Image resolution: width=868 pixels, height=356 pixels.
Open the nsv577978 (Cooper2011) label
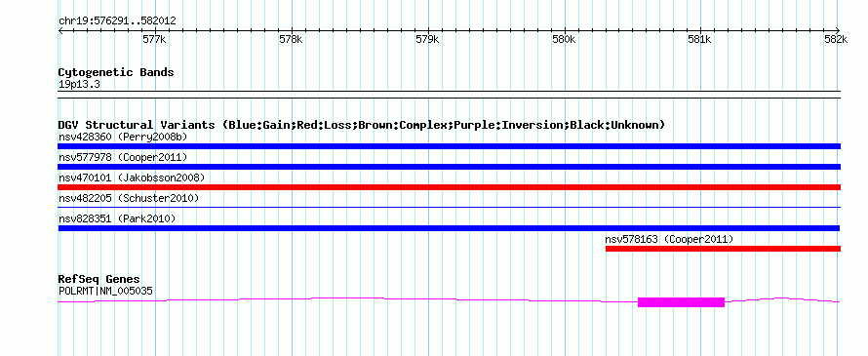coord(123,157)
